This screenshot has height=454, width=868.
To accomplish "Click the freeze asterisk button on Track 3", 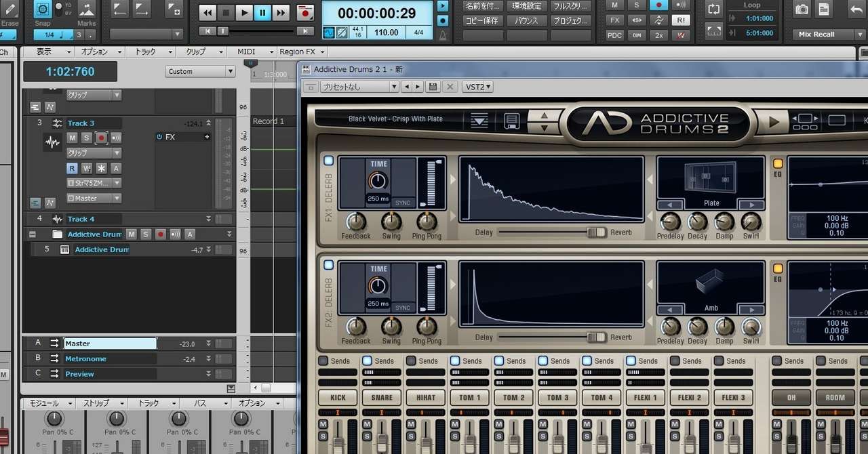I will tap(101, 168).
